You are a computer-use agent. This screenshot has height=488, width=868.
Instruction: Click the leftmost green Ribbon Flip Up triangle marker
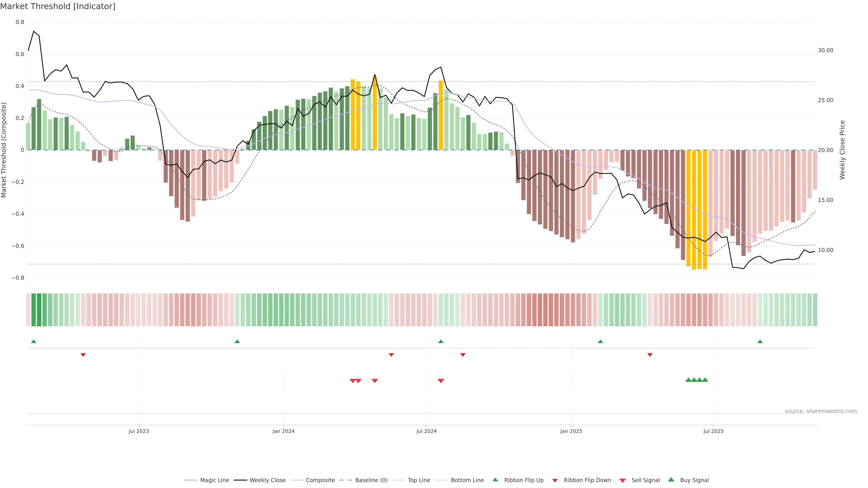(33, 342)
